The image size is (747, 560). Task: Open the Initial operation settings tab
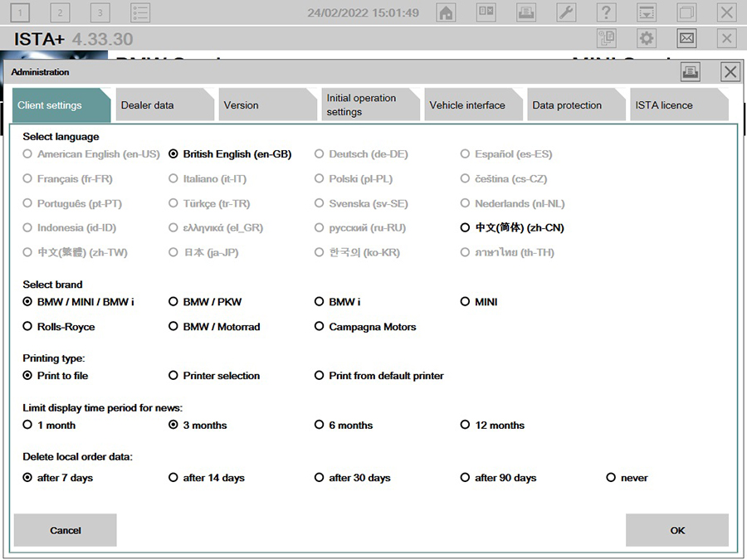tap(371, 105)
